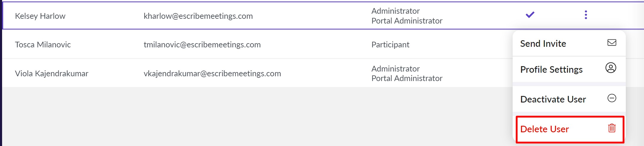Click the envelope icon beside Send Invite
Viewport: 644px width, 146px height.
pyautogui.click(x=612, y=43)
